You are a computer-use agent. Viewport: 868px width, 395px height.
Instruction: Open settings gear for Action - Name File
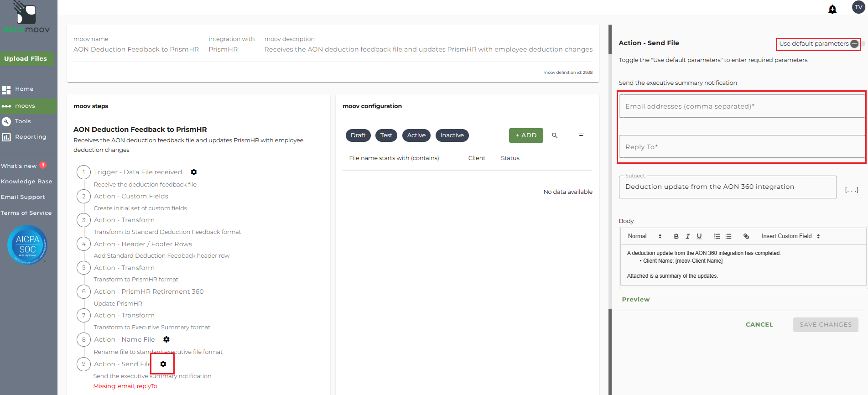pyautogui.click(x=166, y=339)
